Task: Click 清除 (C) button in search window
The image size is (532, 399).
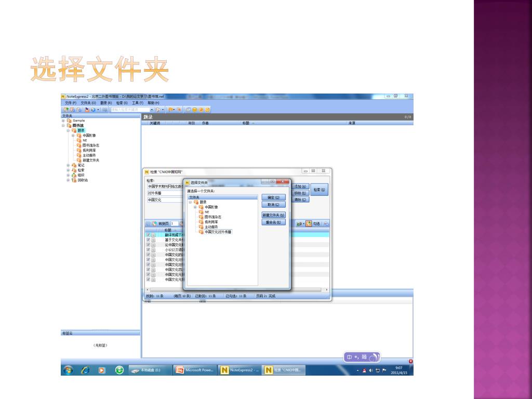Action: tap(300, 200)
